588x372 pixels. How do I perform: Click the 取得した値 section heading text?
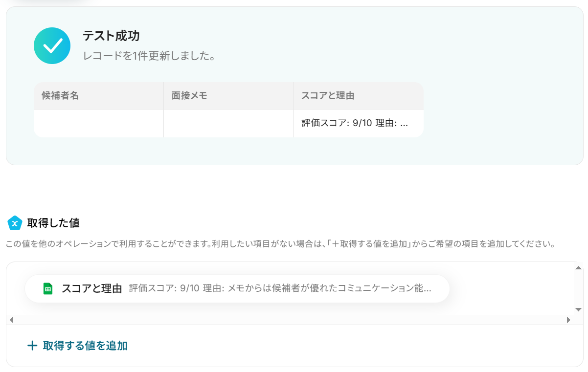pyautogui.click(x=53, y=223)
